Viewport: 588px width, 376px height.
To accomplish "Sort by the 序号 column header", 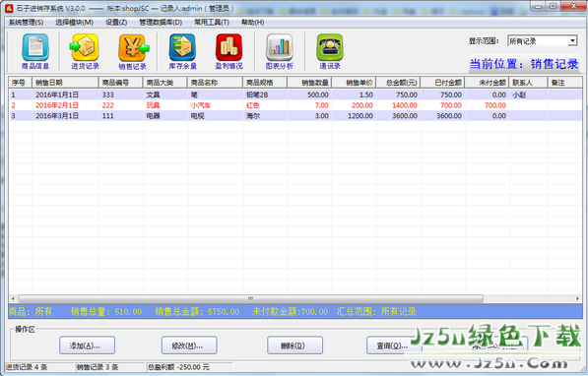I will 21,83.
